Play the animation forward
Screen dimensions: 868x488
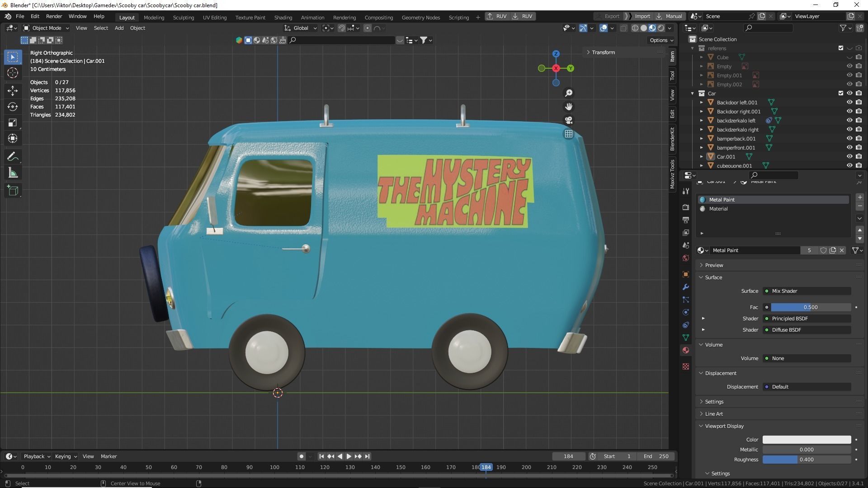tap(349, 456)
